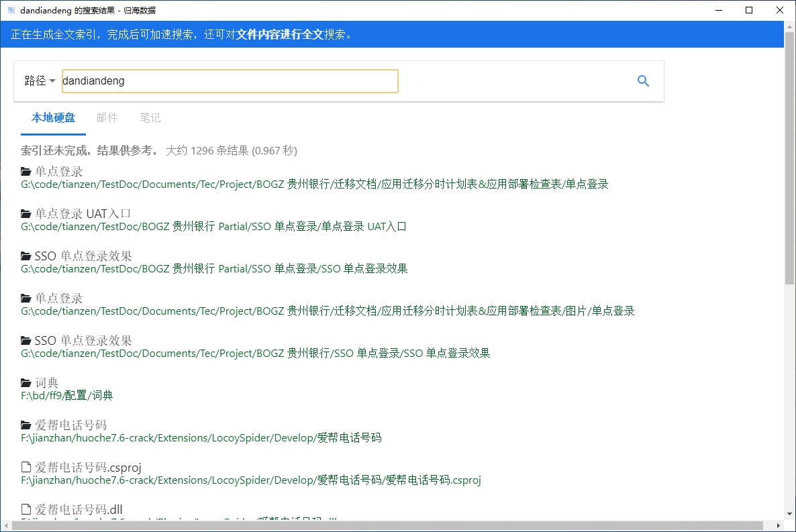Click path link ending in 单点登录 UAT入口

[x=213, y=227]
